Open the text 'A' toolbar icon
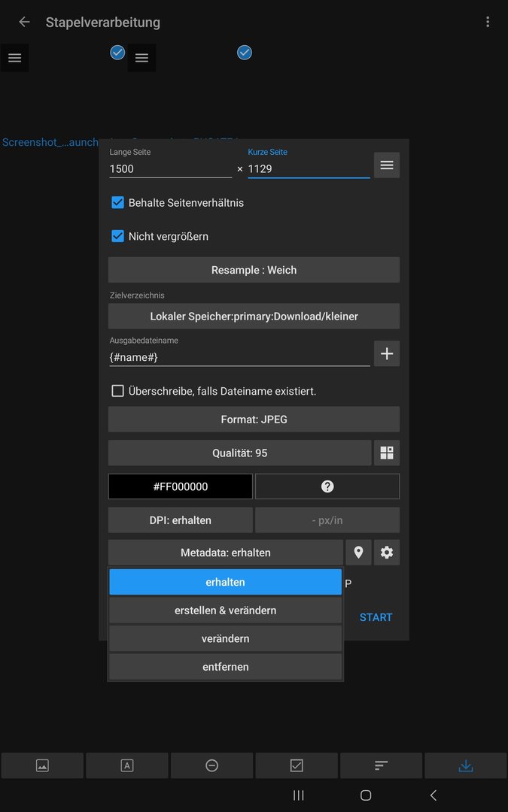The image size is (508, 812). coord(127,765)
